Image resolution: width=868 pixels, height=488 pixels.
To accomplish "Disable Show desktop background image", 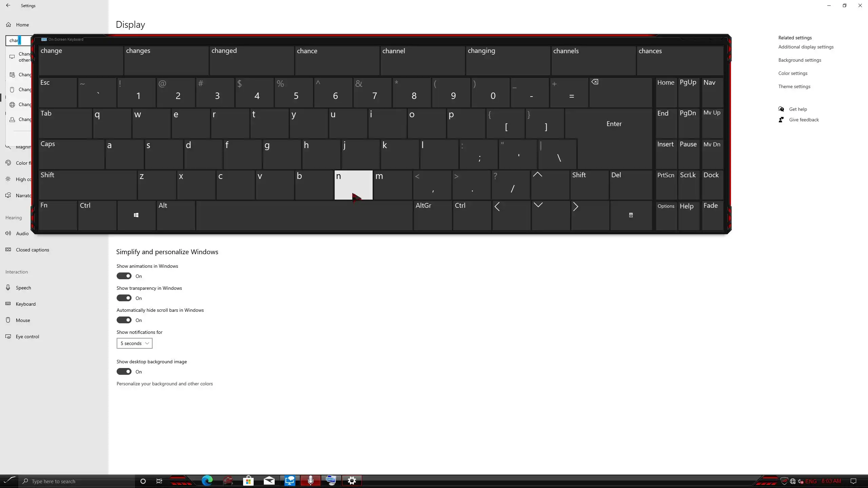I will pos(124,371).
